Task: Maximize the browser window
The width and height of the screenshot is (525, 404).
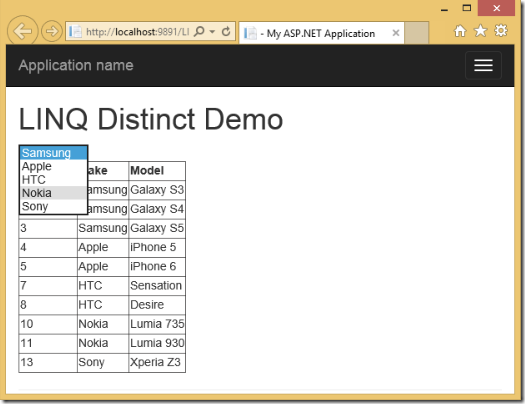Action: 467,8
